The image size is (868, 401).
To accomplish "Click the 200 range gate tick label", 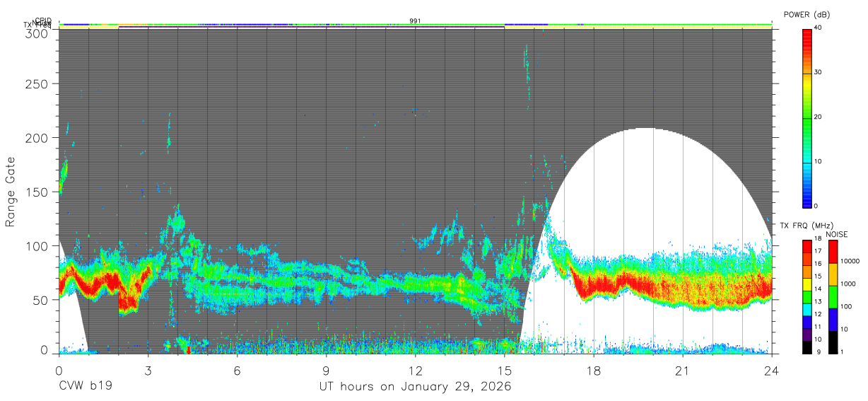I will (37, 138).
